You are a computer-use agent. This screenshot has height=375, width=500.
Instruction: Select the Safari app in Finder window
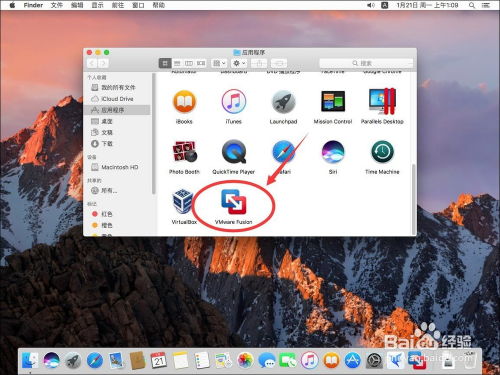283,152
